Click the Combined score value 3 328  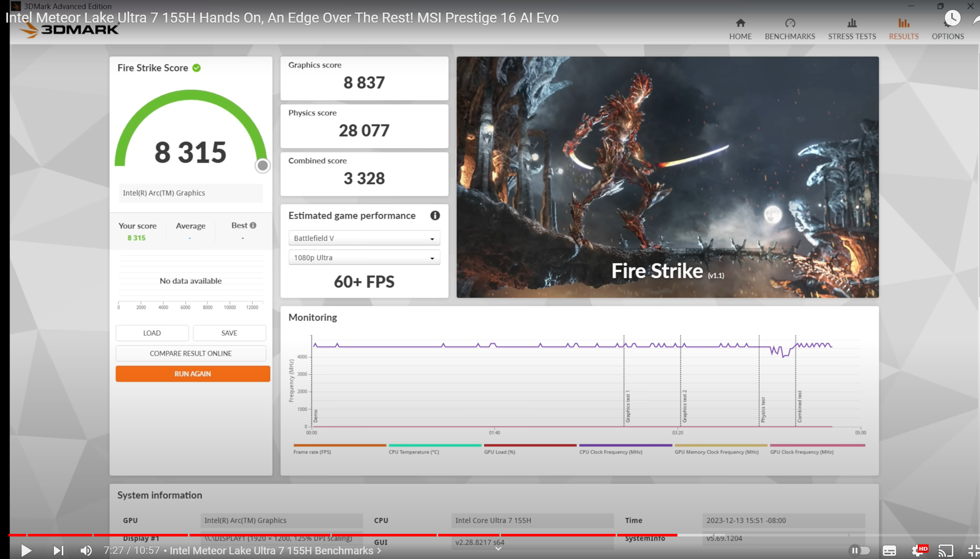pos(364,179)
